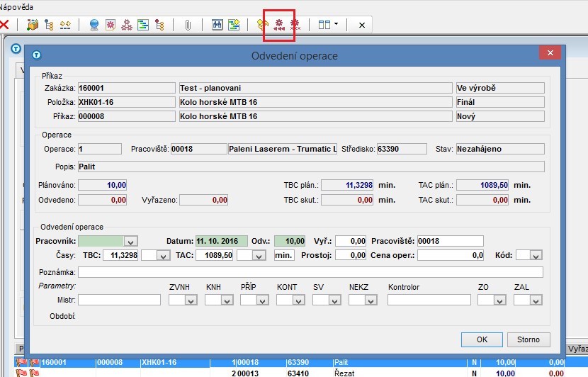The image size is (588, 377).
Task: Click the Prostoj input field
Action: [x=351, y=255]
